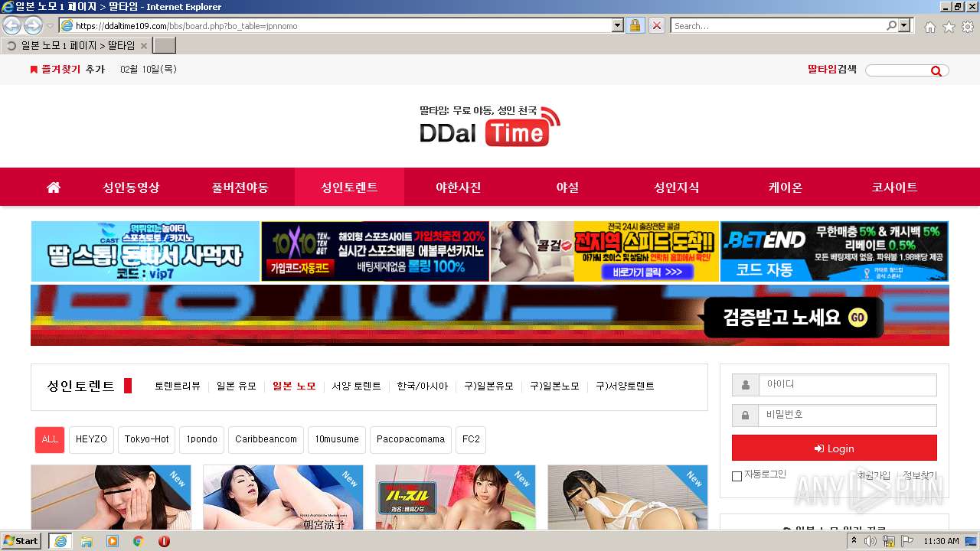The height and width of the screenshot is (551, 980).
Task: Open the Favorites star icon
Action: 949,27
